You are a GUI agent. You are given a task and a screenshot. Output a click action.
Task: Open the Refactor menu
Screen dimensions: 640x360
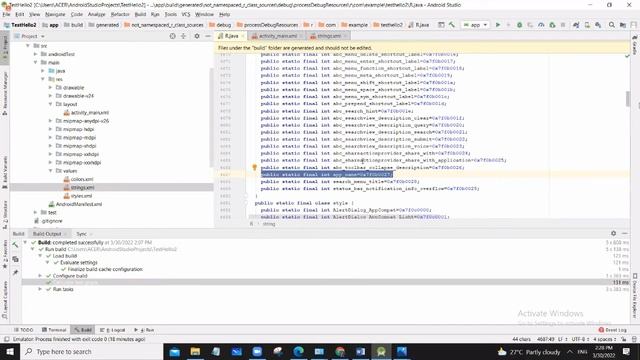[x=120, y=14]
